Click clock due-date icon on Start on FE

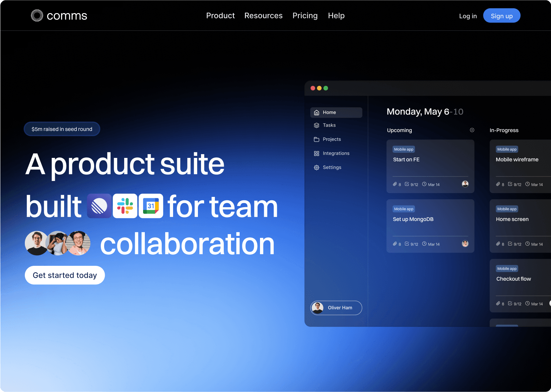(424, 184)
